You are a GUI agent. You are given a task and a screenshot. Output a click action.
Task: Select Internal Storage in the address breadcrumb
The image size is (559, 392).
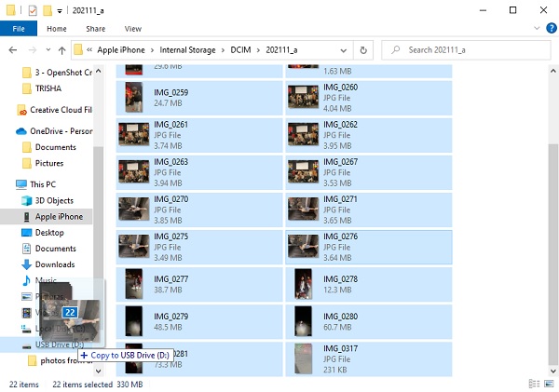187,50
